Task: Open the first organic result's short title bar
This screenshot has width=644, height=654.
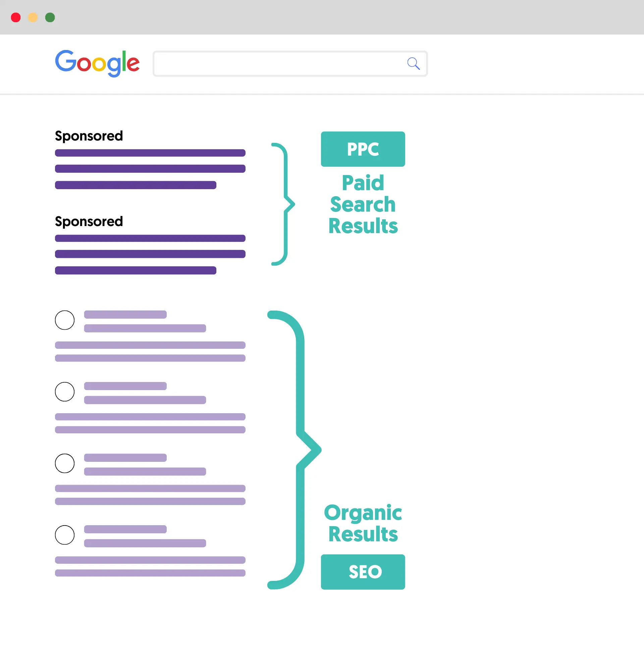Action: coord(125,315)
